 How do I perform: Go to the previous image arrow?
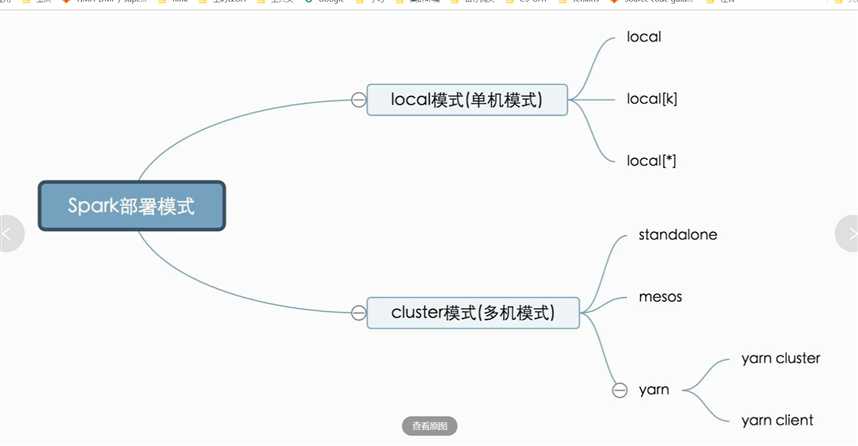pos(9,234)
